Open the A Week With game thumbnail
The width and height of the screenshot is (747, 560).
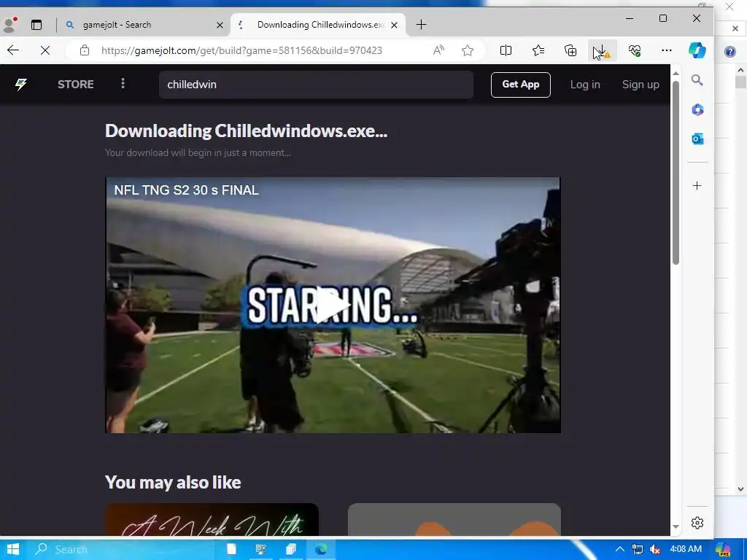(x=212, y=519)
